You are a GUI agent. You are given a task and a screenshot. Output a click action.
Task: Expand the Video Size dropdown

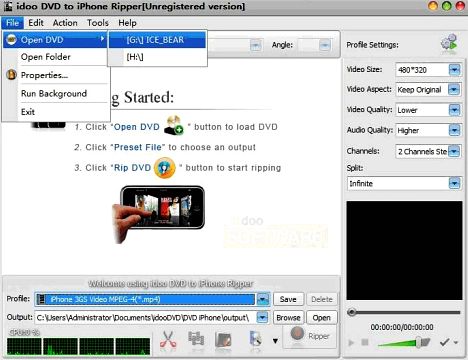pos(454,70)
